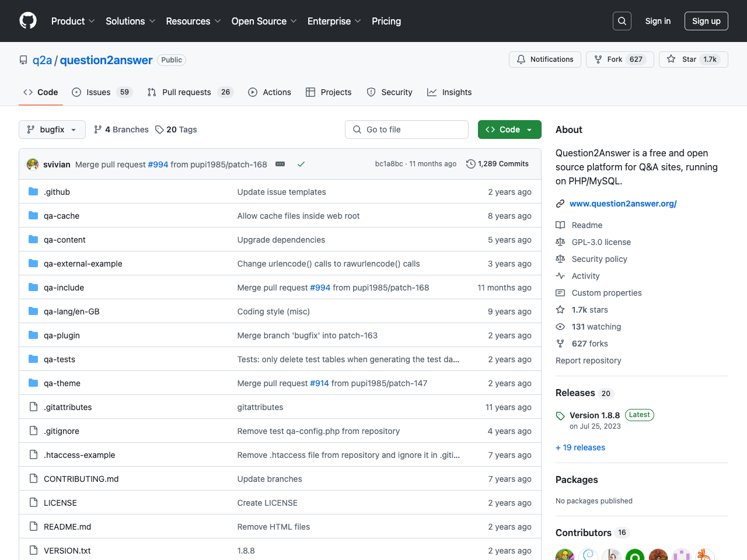Click the .gitignore file icon

(33, 430)
